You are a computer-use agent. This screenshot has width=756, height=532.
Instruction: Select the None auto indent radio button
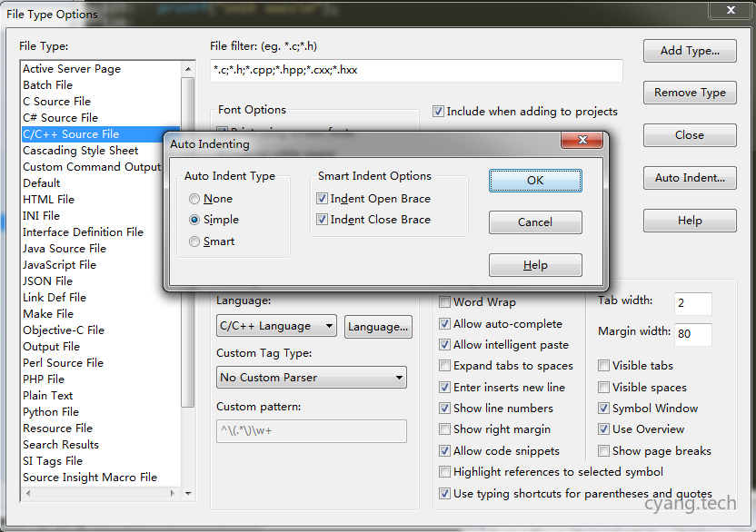(194, 199)
